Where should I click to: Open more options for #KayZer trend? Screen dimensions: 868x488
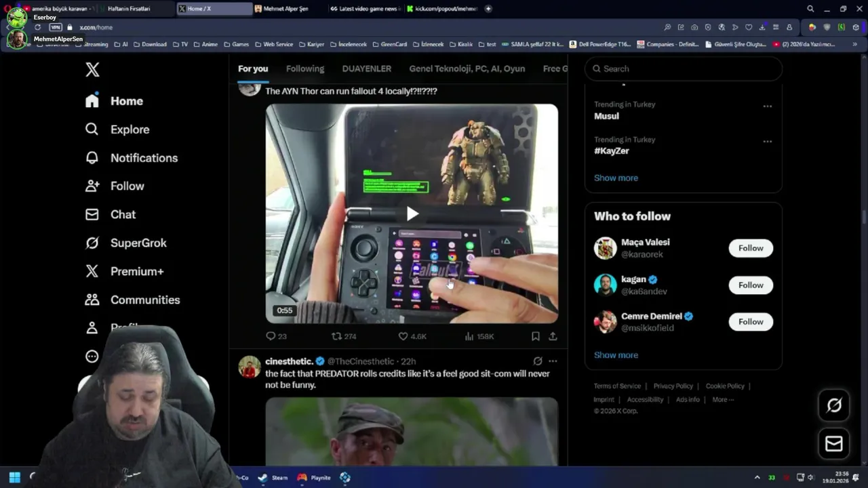pos(767,142)
